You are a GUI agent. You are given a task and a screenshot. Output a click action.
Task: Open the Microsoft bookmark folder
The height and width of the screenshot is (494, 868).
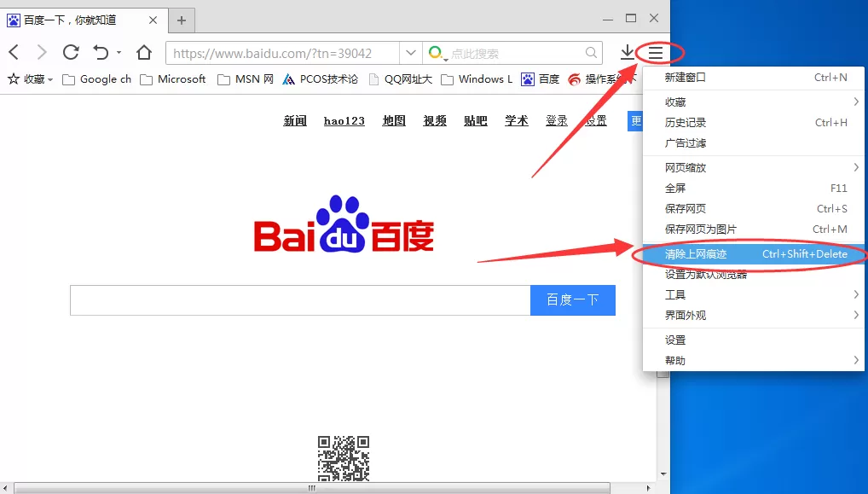click(x=173, y=79)
